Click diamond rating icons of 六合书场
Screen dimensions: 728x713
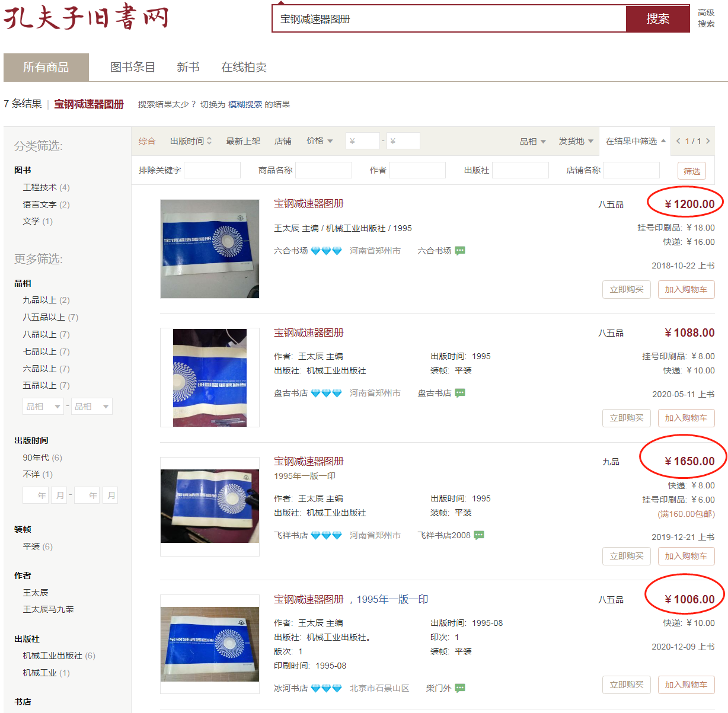(x=326, y=251)
